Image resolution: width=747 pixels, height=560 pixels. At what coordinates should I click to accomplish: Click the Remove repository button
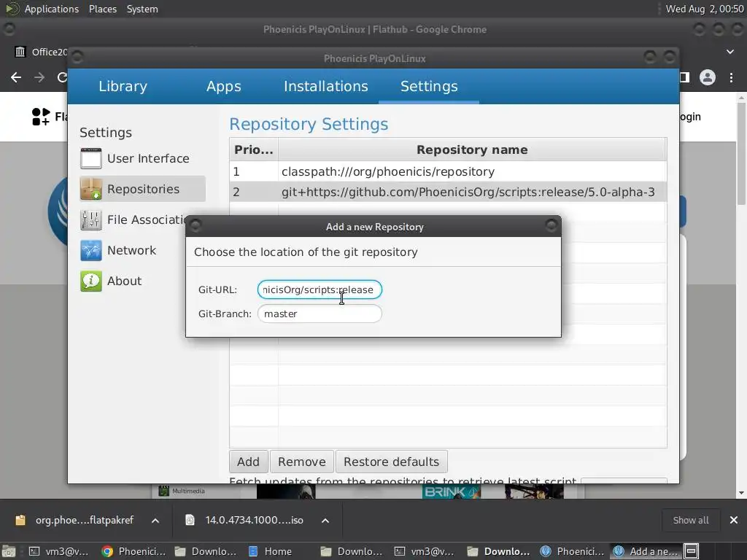[301, 462]
